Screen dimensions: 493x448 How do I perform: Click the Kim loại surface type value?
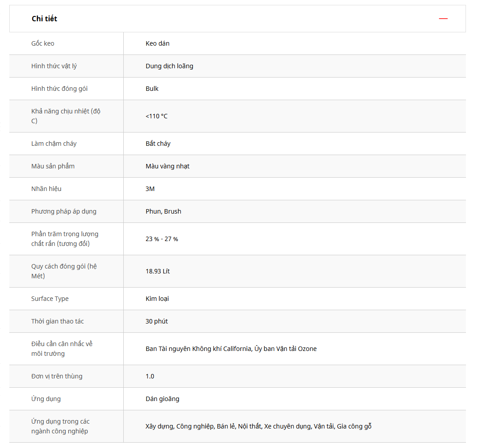coord(157,299)
